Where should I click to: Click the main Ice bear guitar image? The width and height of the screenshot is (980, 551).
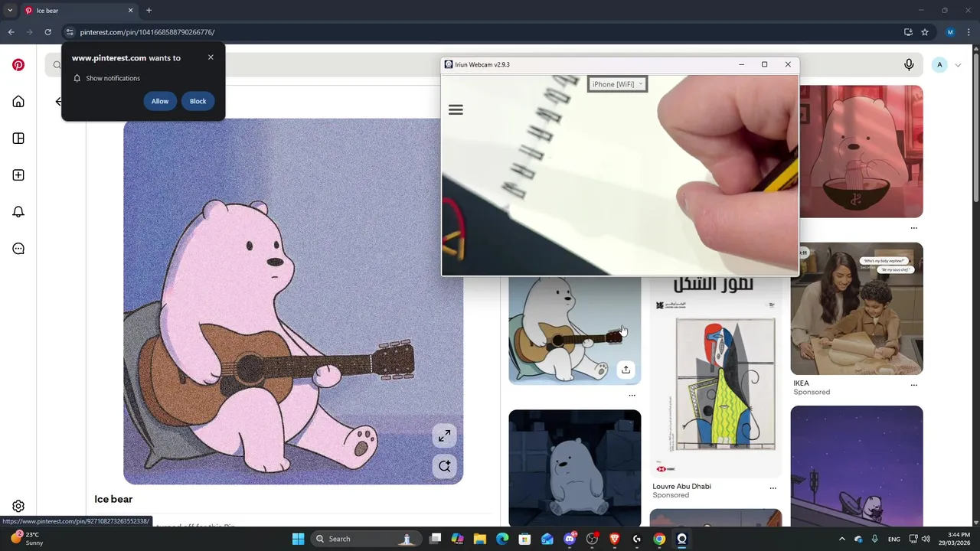point(293,302)
